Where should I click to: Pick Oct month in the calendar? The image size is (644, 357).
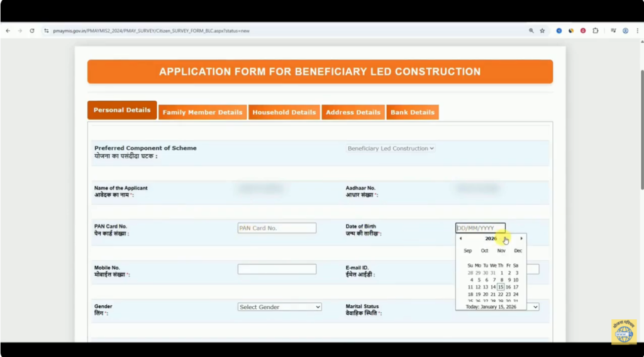click(x=484, y=251)
